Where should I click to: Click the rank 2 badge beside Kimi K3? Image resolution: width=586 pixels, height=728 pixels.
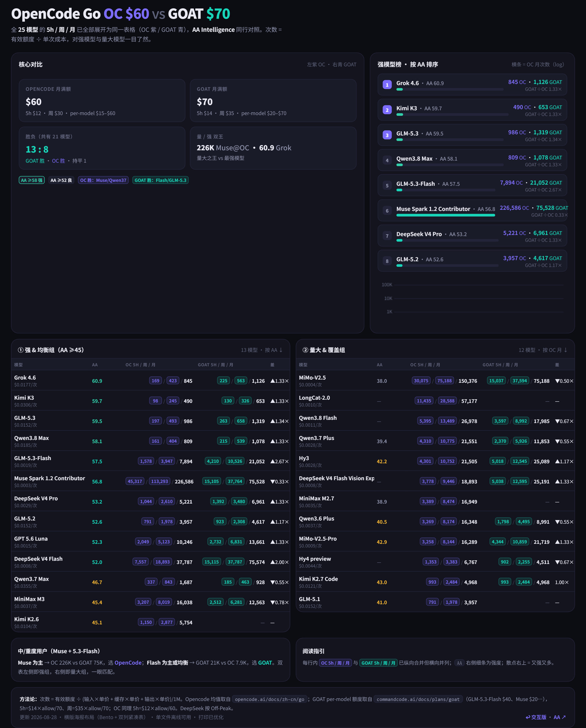point(387,110)
